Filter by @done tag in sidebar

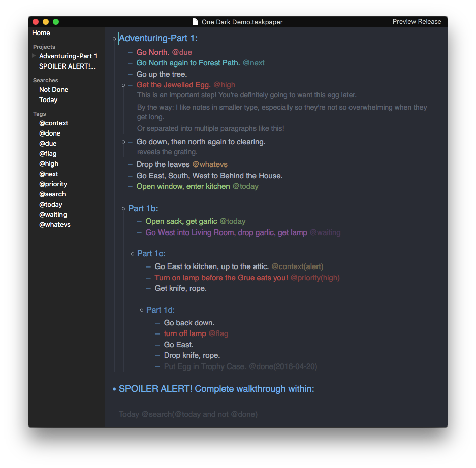[x=50, y=133]
